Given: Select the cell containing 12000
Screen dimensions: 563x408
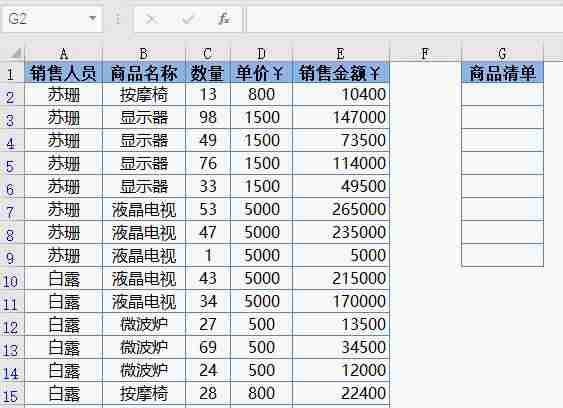Looking at the screenshot, I should click(341, 370).
